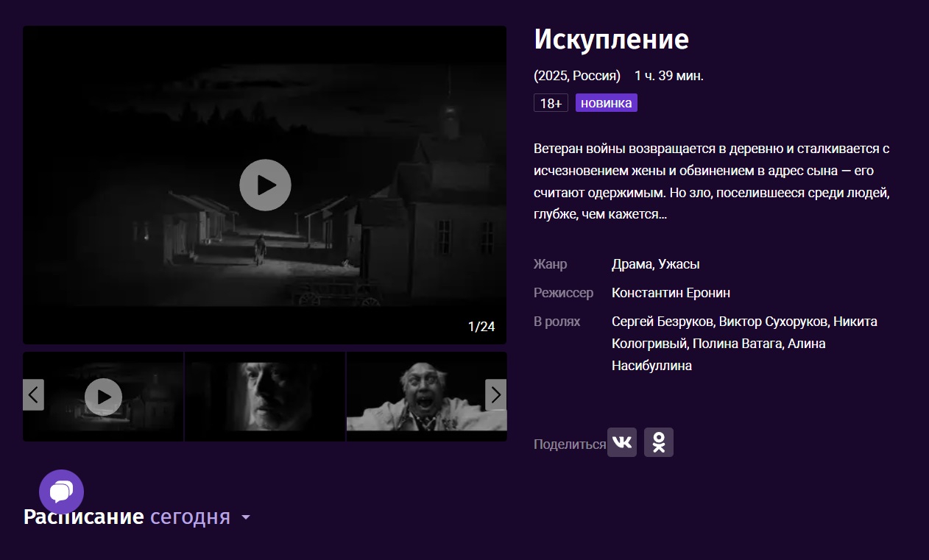Click the 'Режиссер' label
Image resolution: width=929 pixels, height=560 pixels.
pos(563,293)
